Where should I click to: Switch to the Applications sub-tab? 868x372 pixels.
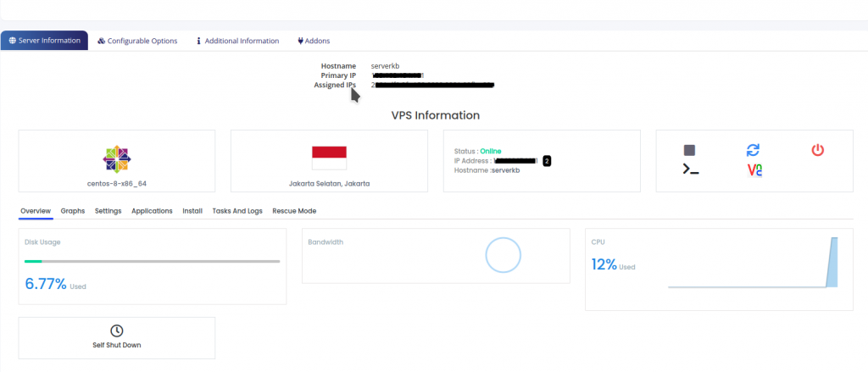152,211
